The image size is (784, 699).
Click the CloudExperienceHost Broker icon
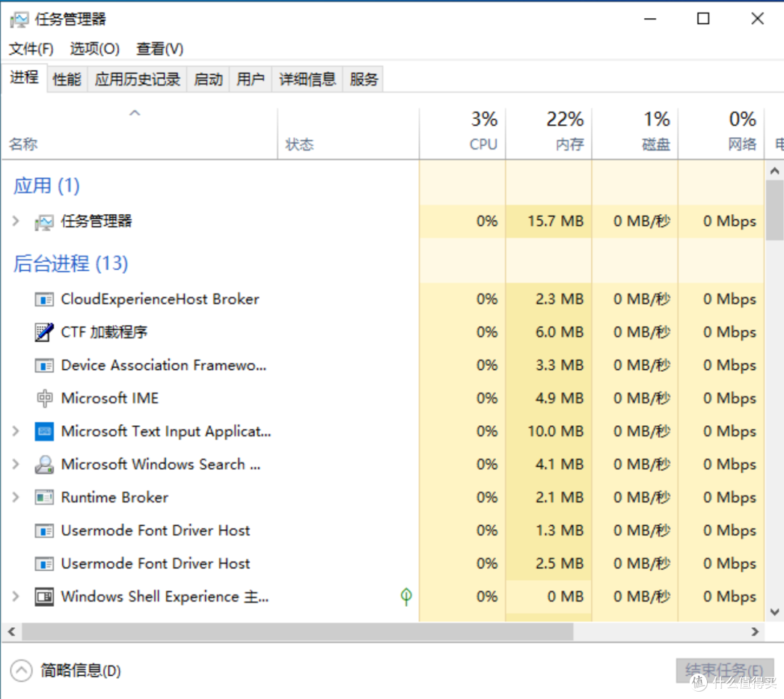click(x=44, y=300)
